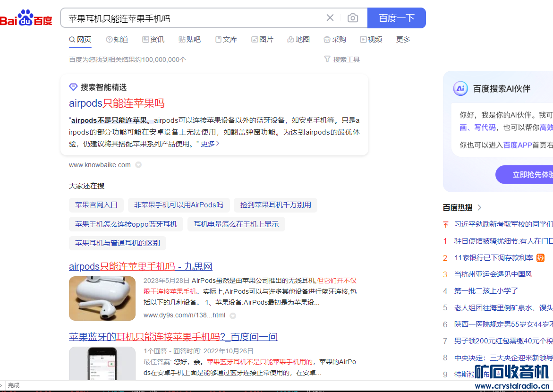Screen dimensions: 553x392
Task: Switch to the 图片 tab
Action: [x=263, y=40]
